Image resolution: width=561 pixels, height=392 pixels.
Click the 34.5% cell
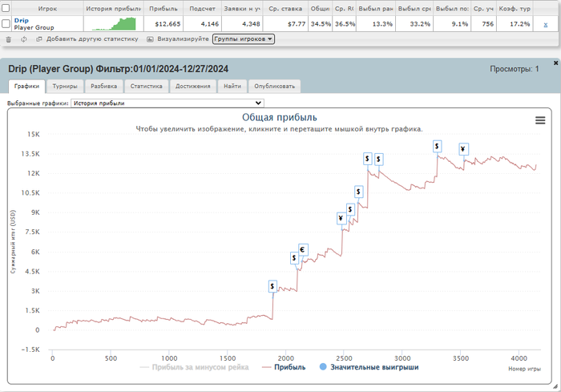point(321,24)
